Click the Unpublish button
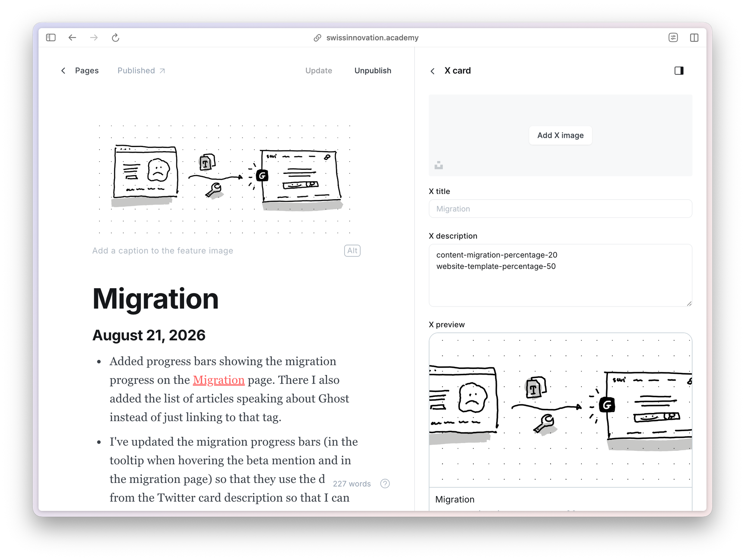Screen dimensions: 745x560 pyautogui.click(x=373, y=71)
